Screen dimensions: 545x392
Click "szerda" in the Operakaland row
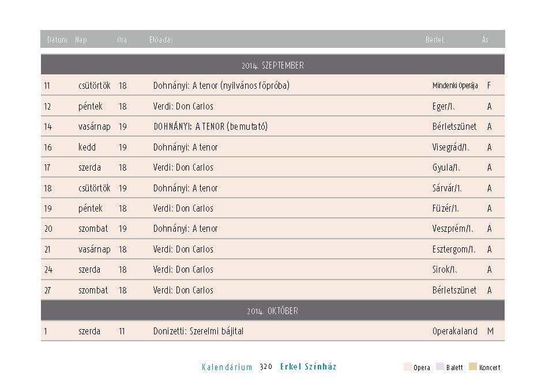click(89, 331)
